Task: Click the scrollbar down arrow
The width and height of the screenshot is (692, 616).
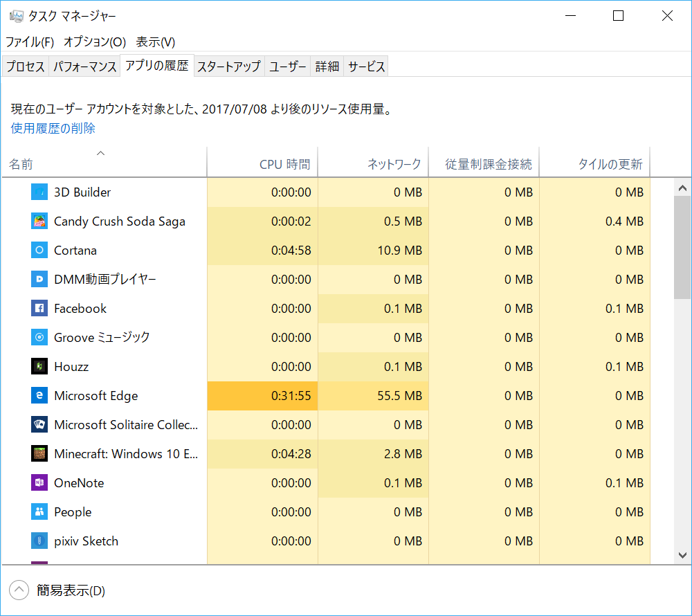Action: click(682, 555)
